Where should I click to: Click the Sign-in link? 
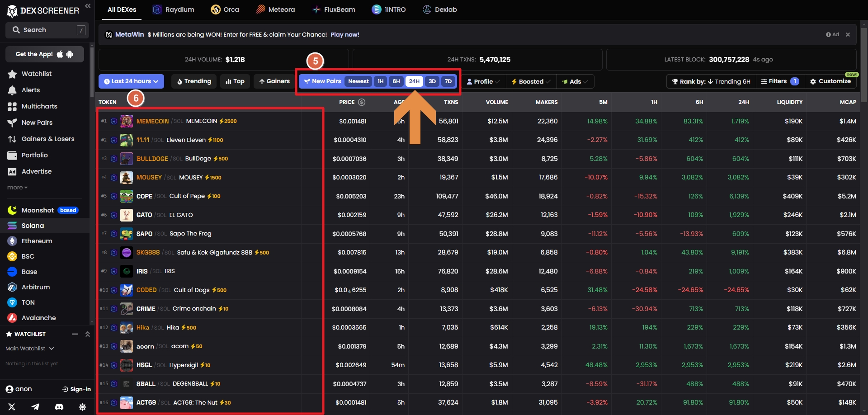point(77,389)
